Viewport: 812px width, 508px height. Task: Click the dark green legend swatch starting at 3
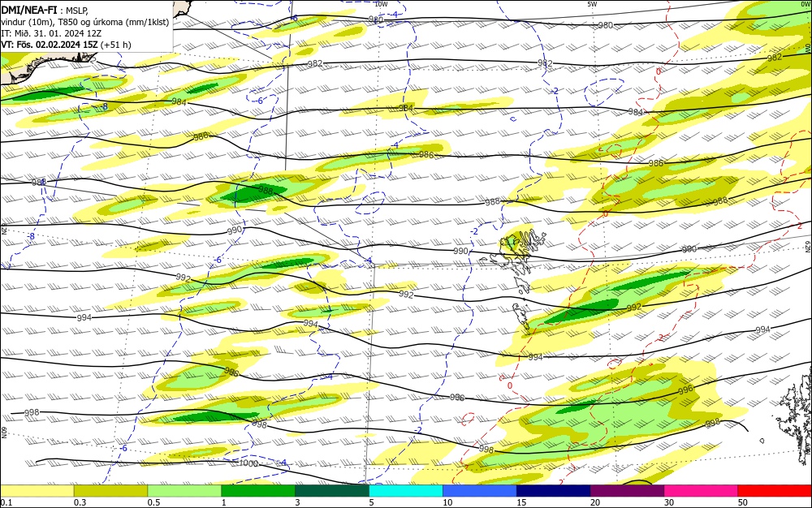(x=332, y=491)
